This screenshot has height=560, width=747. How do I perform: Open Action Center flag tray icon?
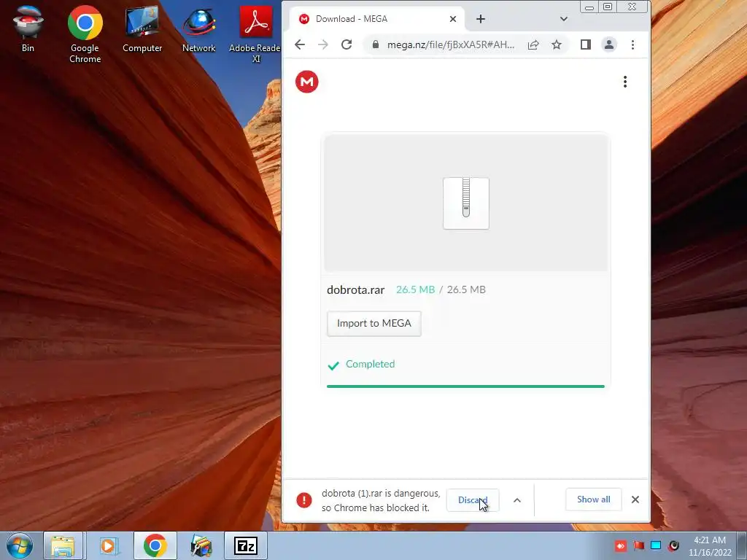(x=638, y=545)
